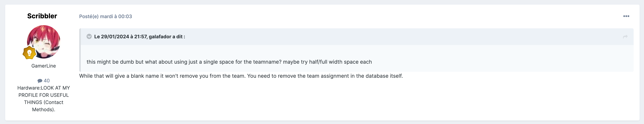Click the name galafador in quote header
Image resolution: width=644 pixels, height=124 pixels.
[160, 37]
